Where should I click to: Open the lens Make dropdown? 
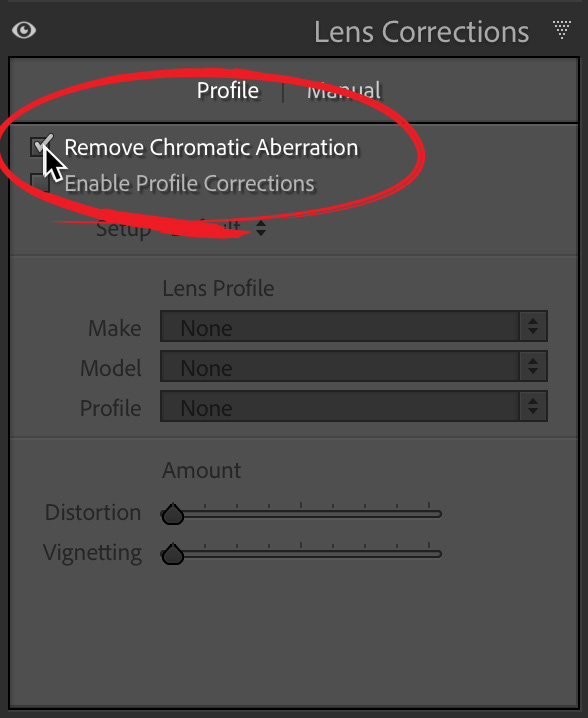pyautogui.click(x=354, y=326)
